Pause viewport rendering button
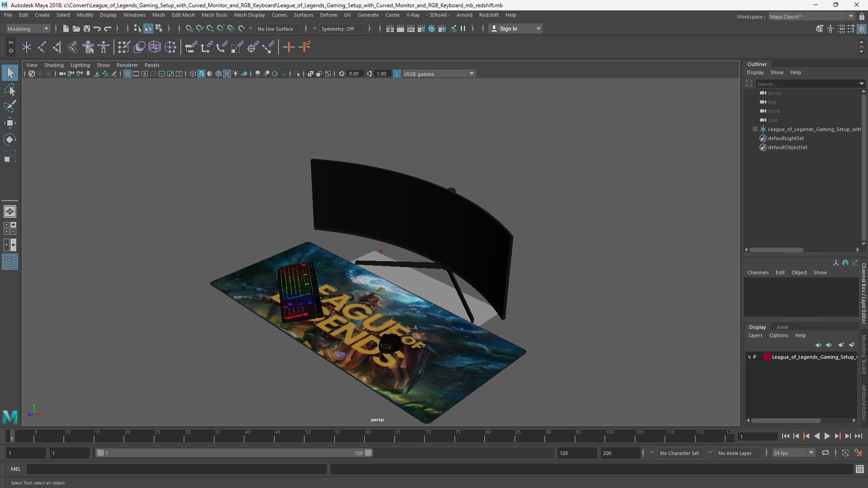This screenshot has height=488, width=868. tap(463, 28)
